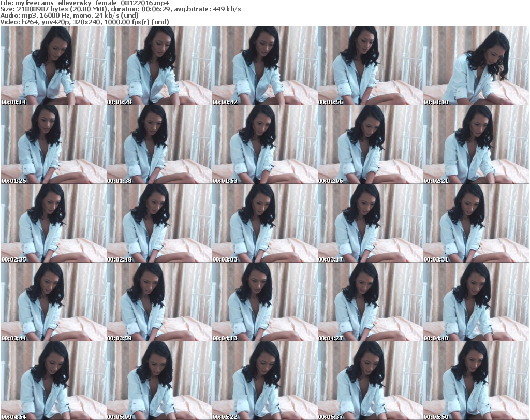Choose the 00:03:44 preview frame
This screenshot has width=530, height=420.
click(54, 302)
